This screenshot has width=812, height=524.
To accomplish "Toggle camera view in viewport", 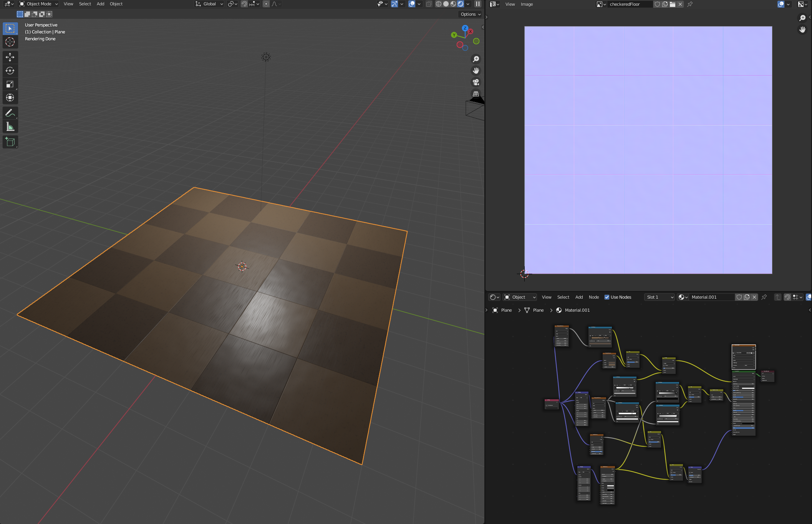I will [x=476, y=82].
